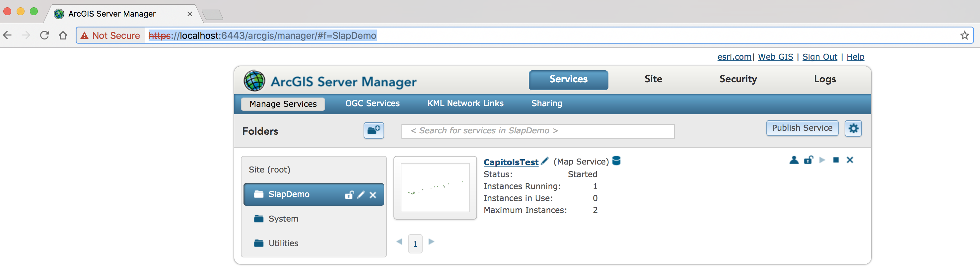The width and height of the screenshot is (980, 276).
Task: Click the SlapDemo folder icon
Action: pyautogui.click(x=259, y=194)
